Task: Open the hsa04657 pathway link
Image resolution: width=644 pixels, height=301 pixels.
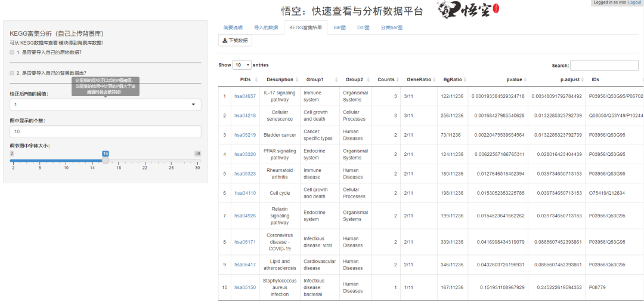Action: (x=245, y=96)
